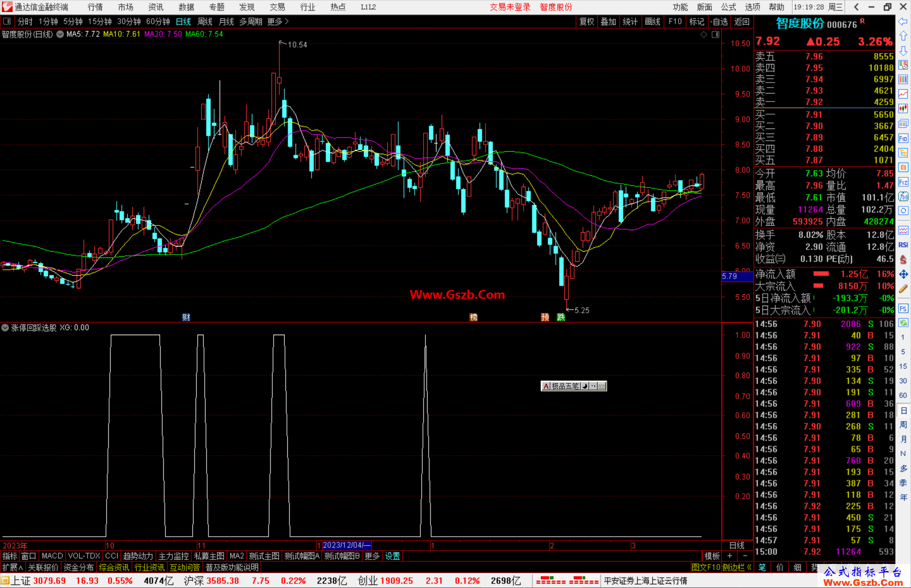
Task: Open the 复权 adjustment dropdown
Action: 587,21
